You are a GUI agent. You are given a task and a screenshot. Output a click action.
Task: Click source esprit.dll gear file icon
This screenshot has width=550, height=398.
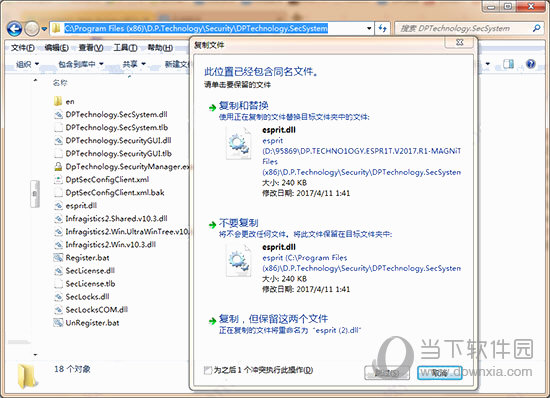[239, 143]
